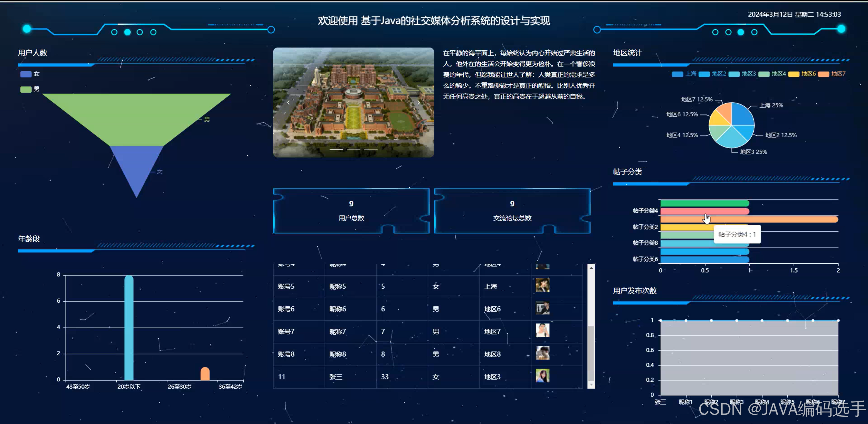Screen dimensions: 868x424
Task: Select first carousel indicator dash
Action: [336, 150]
